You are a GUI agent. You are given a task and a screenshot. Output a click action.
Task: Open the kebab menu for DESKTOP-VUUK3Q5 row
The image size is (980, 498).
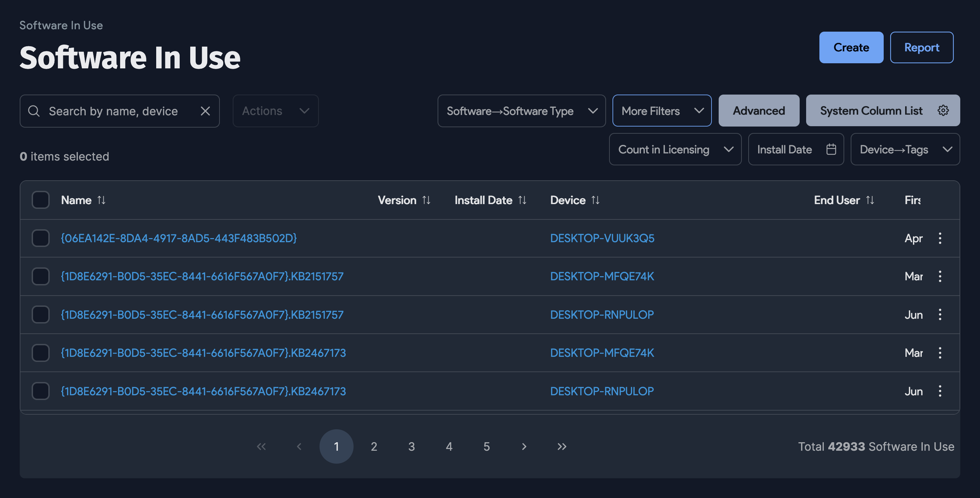pyautogui.click(x=940, y=238)
